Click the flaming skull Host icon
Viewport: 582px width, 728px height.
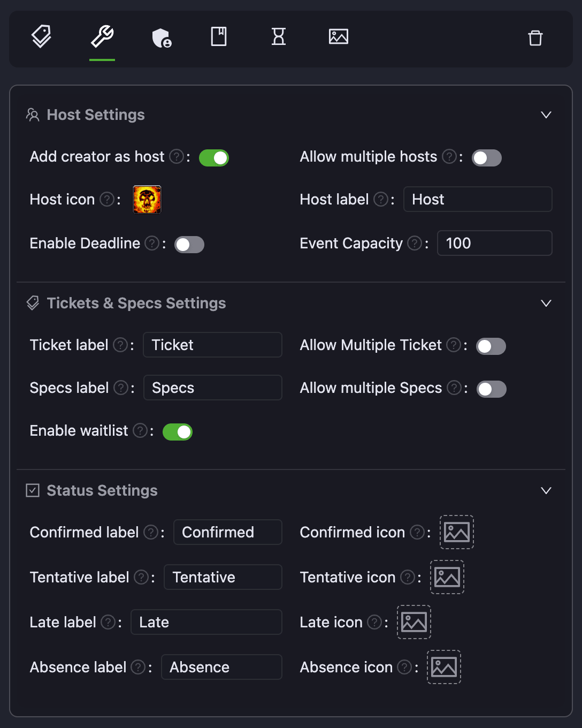click(x=147, y=199)
